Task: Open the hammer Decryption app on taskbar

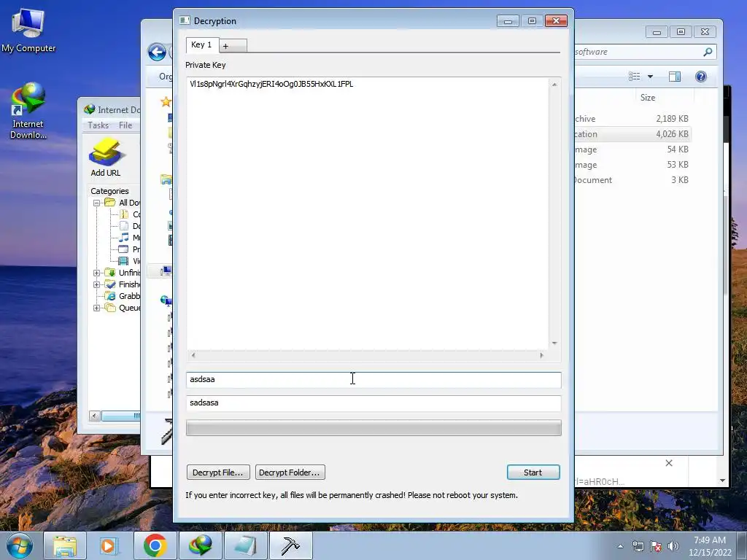Action: [x=290, y=545]
